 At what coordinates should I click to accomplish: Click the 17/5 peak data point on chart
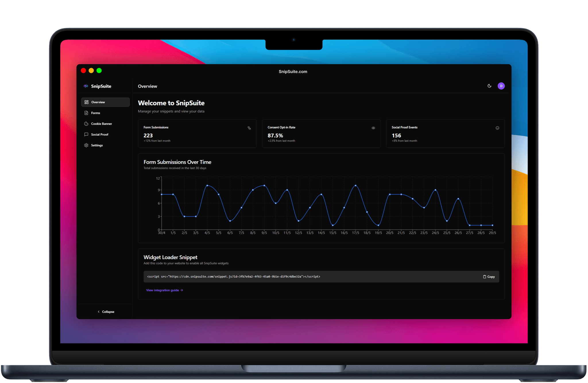pyautogui.click(x=355, y=186)
